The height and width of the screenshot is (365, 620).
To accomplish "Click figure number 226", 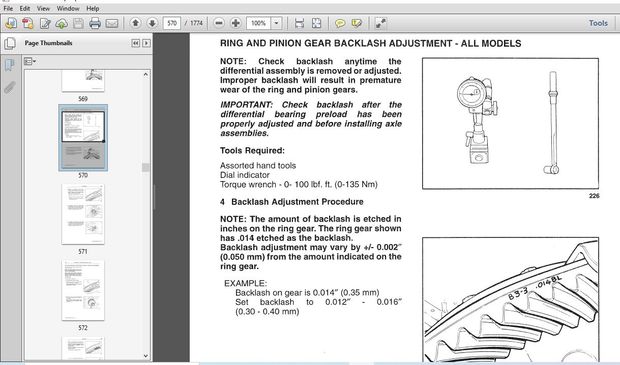I will [x=594, y=196].
